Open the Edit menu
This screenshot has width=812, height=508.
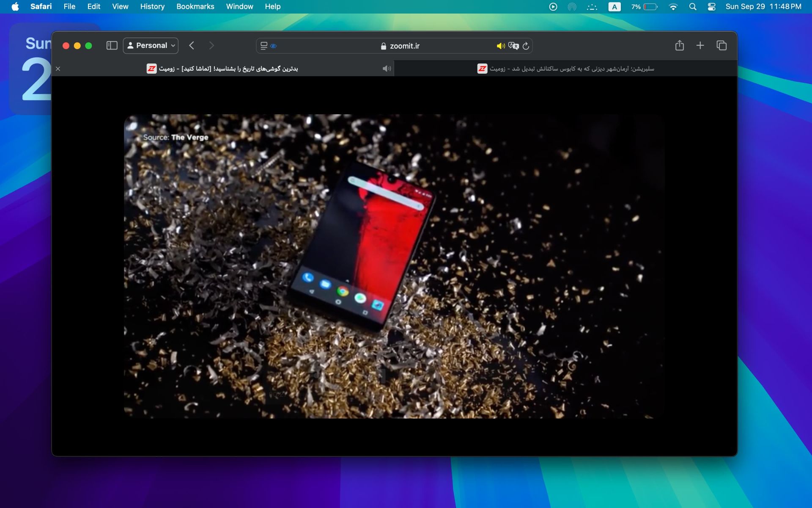click(93, 6)
